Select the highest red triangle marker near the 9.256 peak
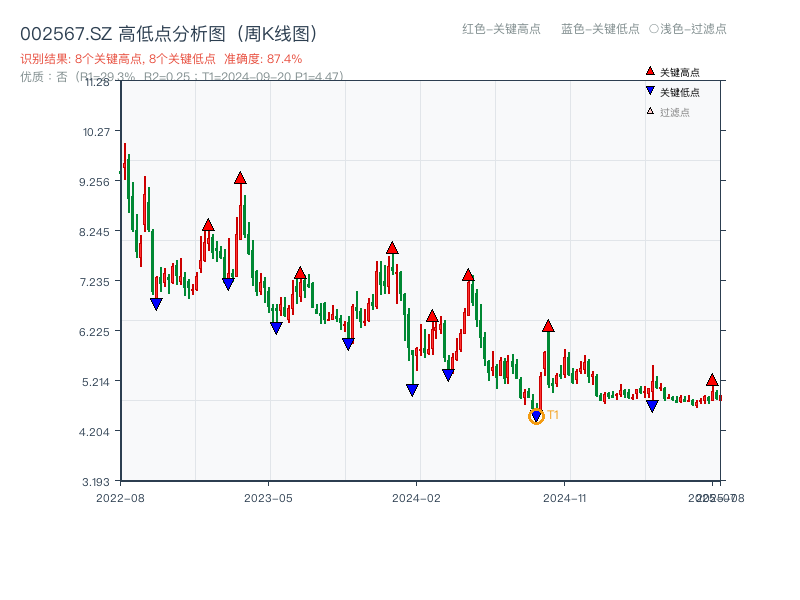The width and height of the screenshot is (800, 600). coord(239,177)
